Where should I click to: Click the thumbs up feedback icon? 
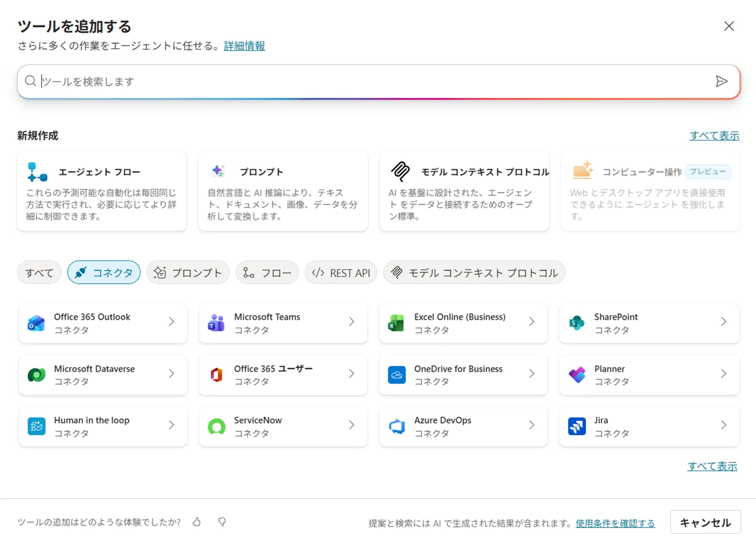(x=197, y=522)
